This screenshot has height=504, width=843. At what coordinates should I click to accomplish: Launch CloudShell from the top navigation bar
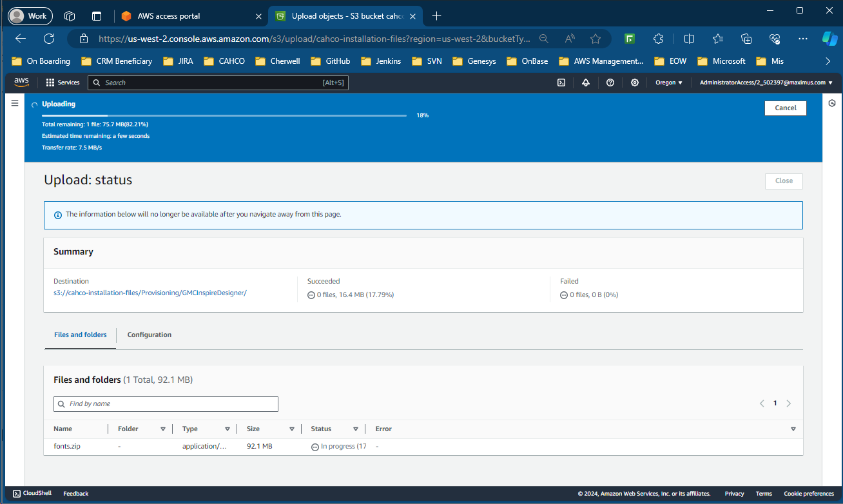[x=561, y=82]
